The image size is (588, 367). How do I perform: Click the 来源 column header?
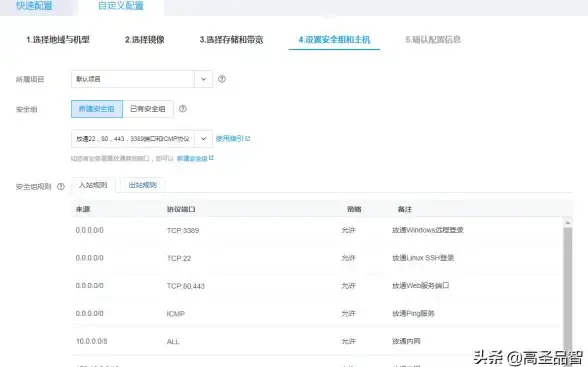click(83, 209)
